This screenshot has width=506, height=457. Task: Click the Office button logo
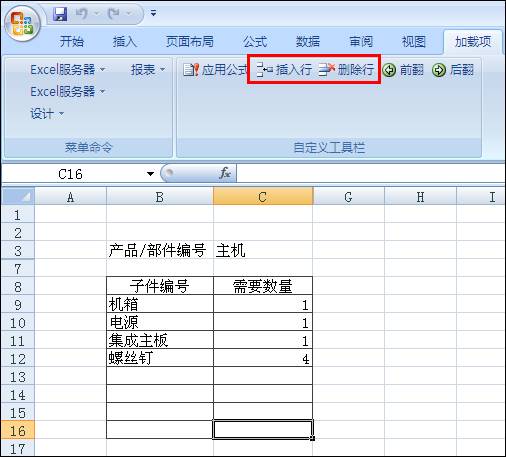coord(23,24)
